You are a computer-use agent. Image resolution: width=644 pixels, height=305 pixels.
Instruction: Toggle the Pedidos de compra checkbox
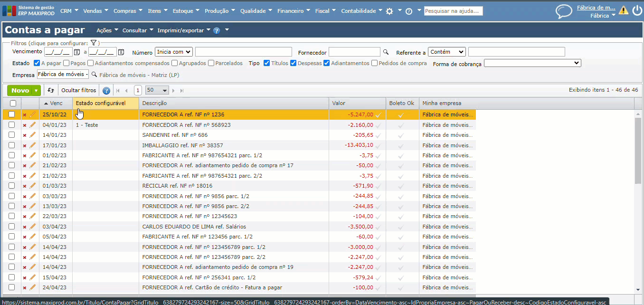[375, 63]
